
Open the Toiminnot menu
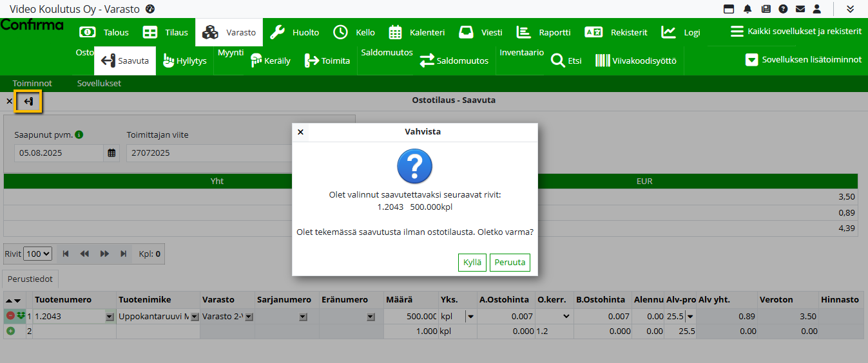(x=32, y=83)
